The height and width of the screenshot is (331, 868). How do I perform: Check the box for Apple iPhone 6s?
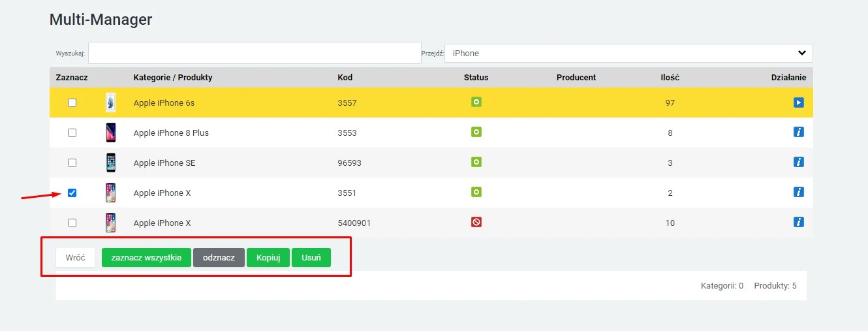72,102
